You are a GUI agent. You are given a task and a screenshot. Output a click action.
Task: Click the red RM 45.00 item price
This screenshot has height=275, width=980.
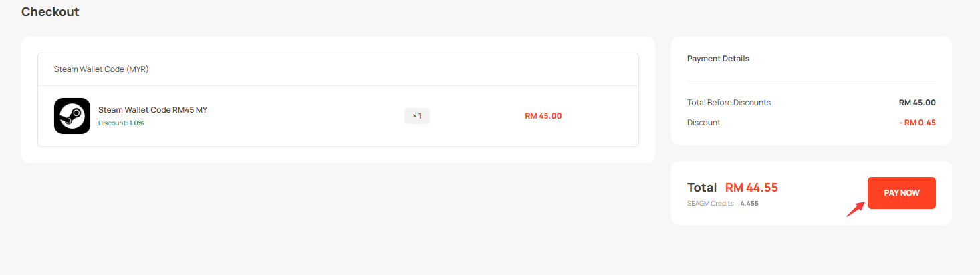point(543,116)
